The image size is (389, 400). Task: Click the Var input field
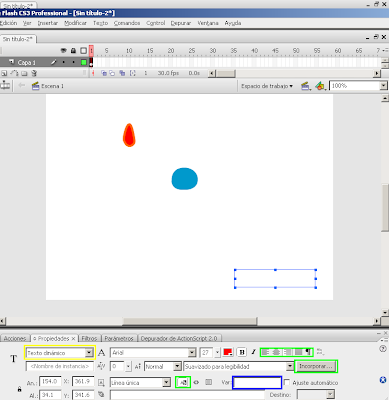click(257, 383)
